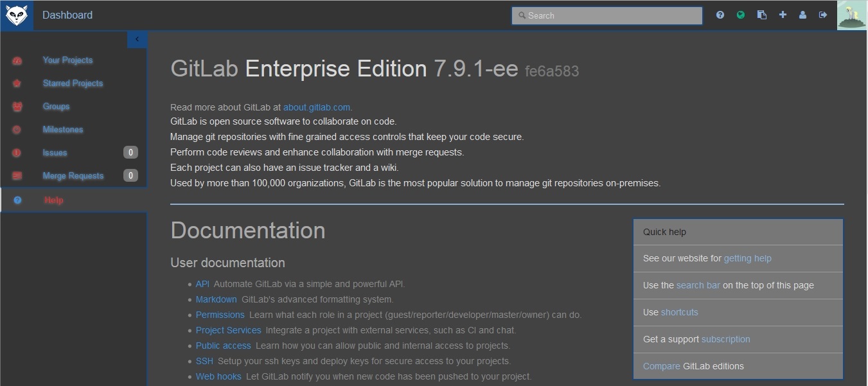Click the Groups icon in the sidebar
The width and height of the screenshot is (868, 386).
pos(17,107)
